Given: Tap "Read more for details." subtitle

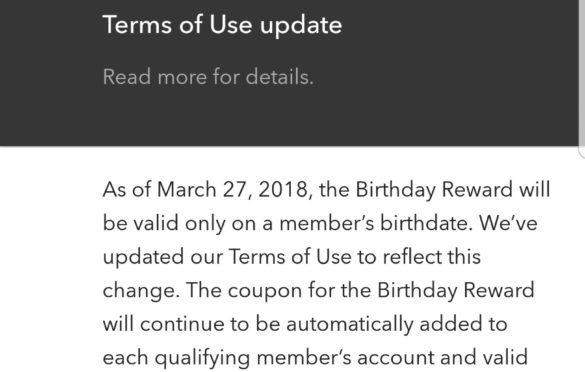Looking at the screenshot, I should pyautogui.click(x=208, y=77).
